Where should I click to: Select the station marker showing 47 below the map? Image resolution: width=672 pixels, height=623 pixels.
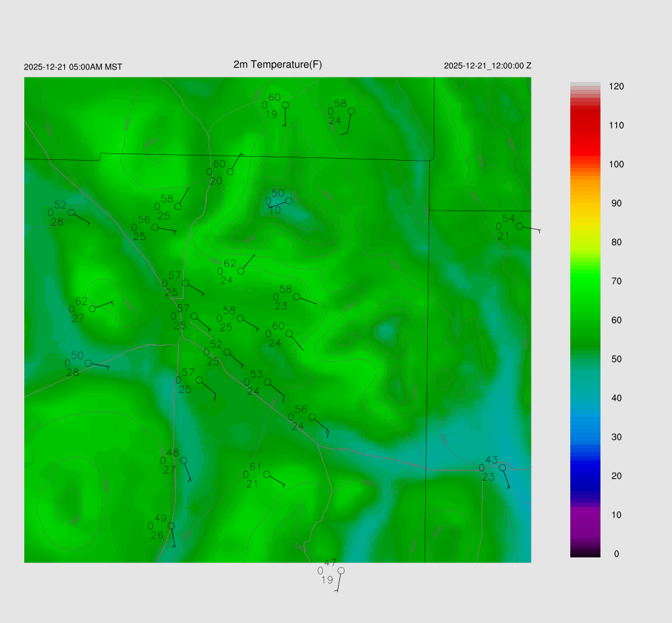341,571
